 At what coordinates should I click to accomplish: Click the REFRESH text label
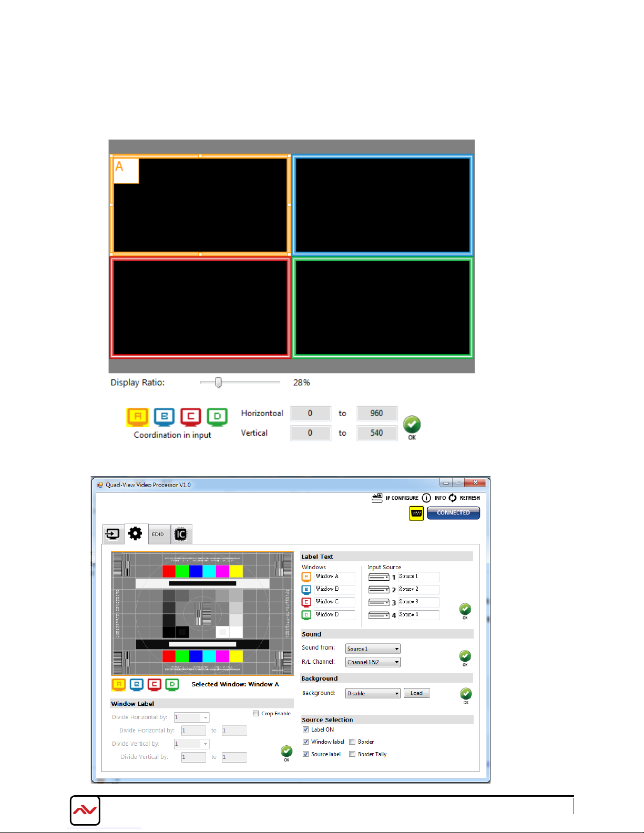pyautogui.click(x=470, y=498)
